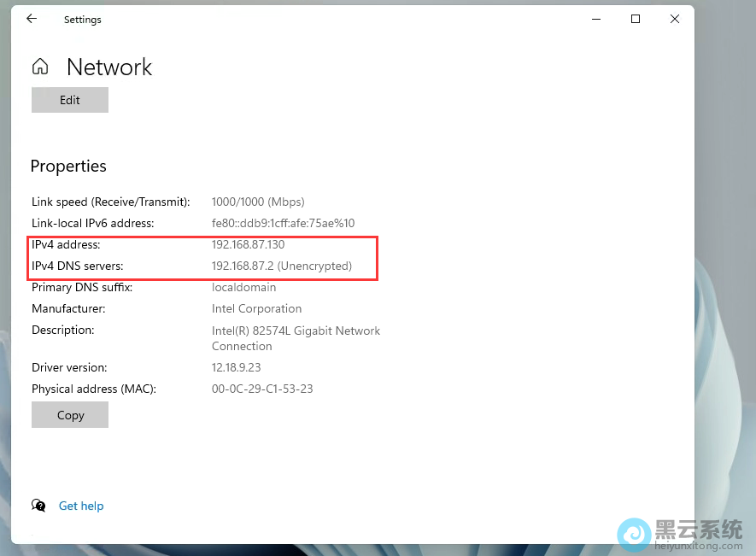This screenshot has height=556, width=756.
Task: Click the back arrow in Settings
Action: tap(32, 19)
